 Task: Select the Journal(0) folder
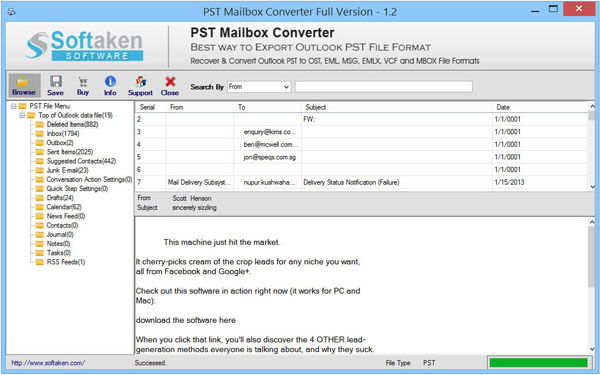[60, 235]
